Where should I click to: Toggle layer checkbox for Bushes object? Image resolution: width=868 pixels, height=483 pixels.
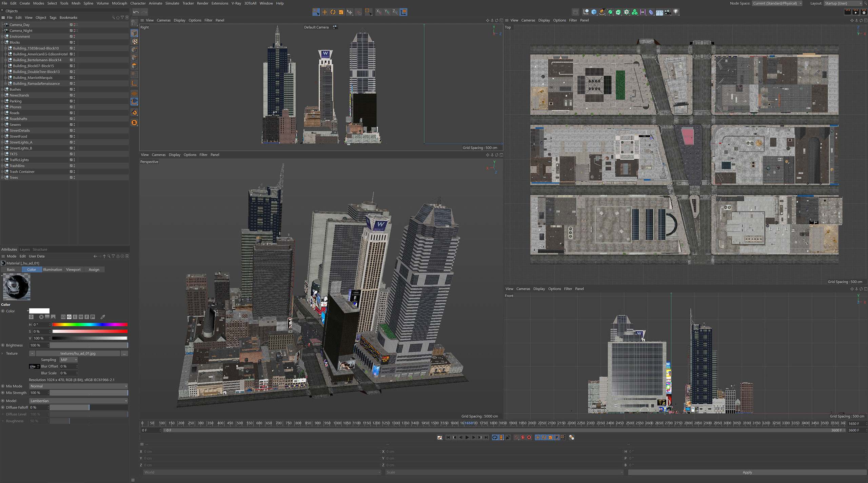pos(71,89)
